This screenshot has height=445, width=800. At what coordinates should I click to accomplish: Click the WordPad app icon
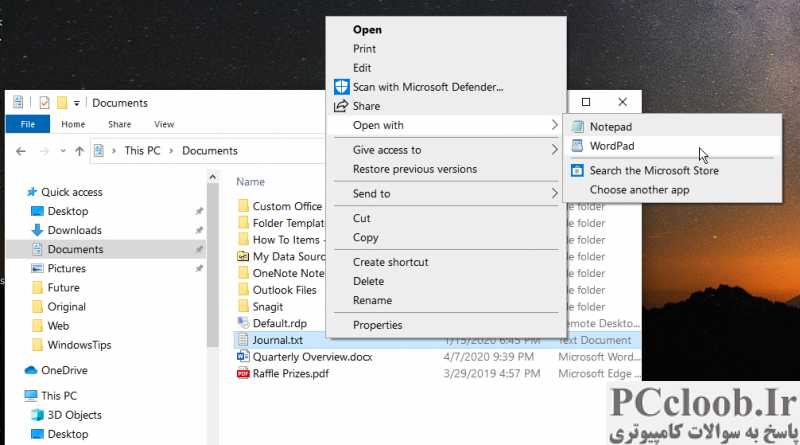tap(578, 146)
